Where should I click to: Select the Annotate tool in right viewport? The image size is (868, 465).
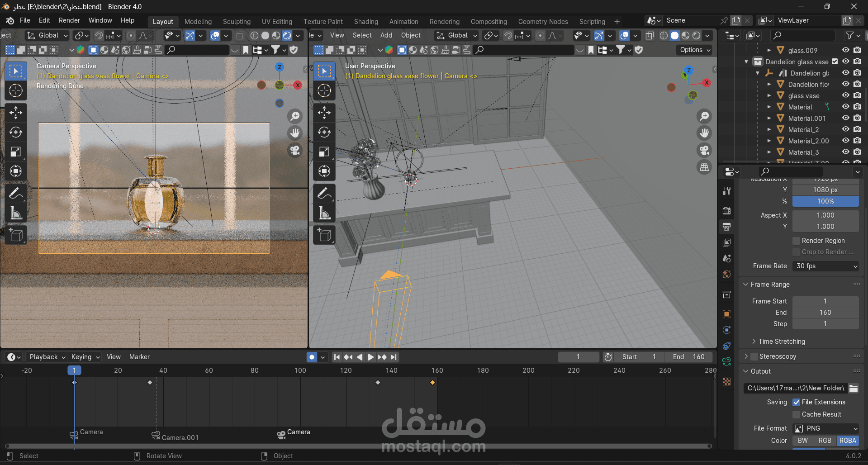point(324,194)
